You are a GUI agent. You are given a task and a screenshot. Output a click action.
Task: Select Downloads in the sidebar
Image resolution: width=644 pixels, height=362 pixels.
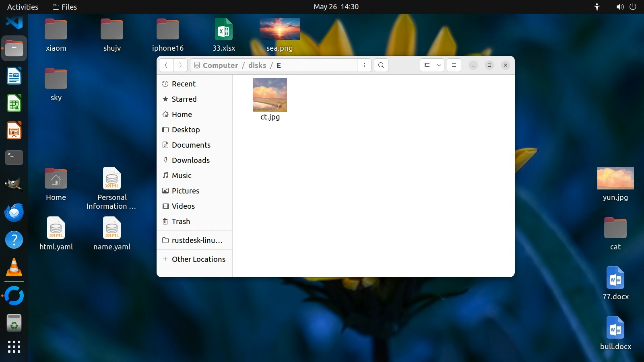[x=190, y=160]
